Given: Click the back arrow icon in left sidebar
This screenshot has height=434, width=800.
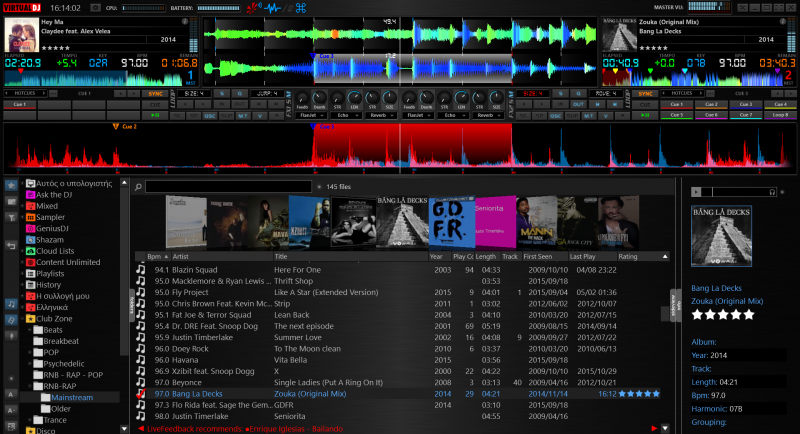Looking at the screenshot, I should point(11,246).
